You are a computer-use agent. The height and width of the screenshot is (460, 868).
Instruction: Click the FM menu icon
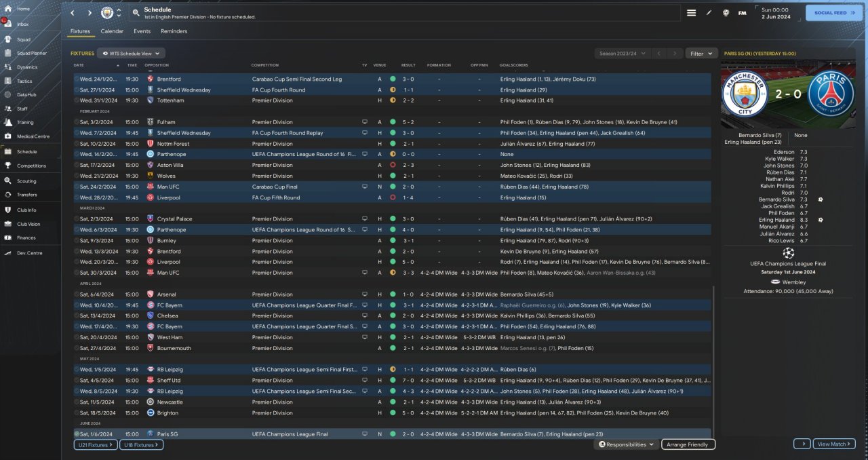point(742,13)
